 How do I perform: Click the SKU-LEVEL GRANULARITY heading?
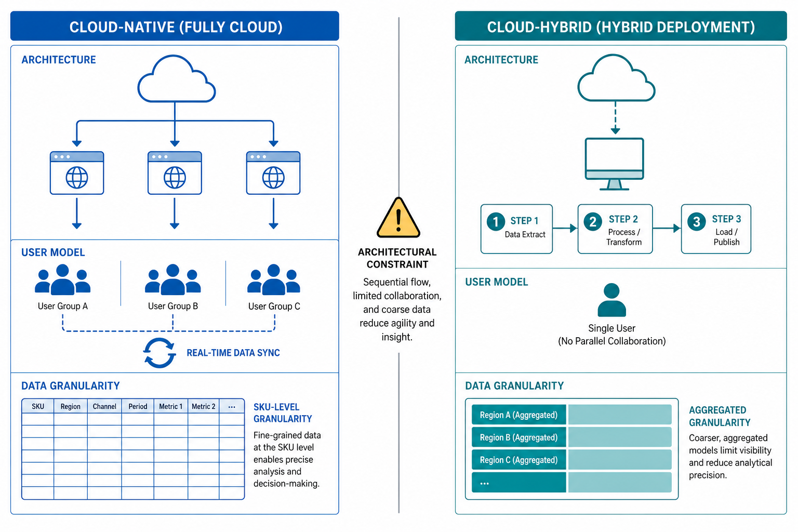coord(283,413)
